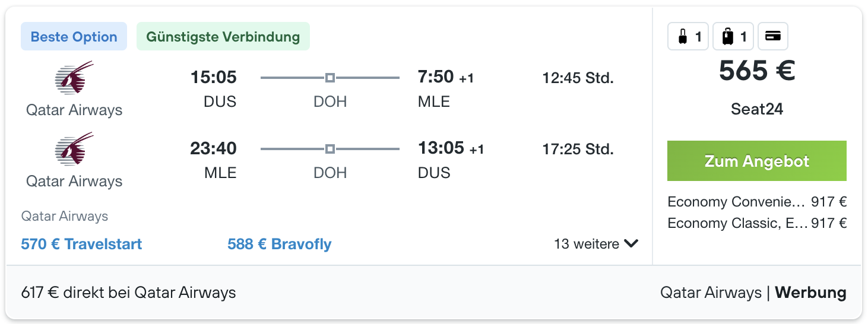Open the Zum Angebot offer button

tap(757, 161)
